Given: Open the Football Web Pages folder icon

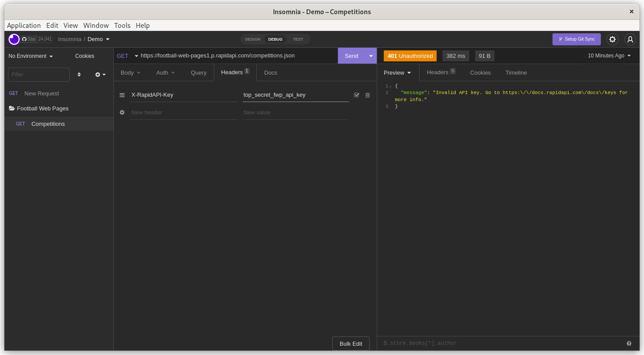Looking at the screenshot, I should 11,108.
